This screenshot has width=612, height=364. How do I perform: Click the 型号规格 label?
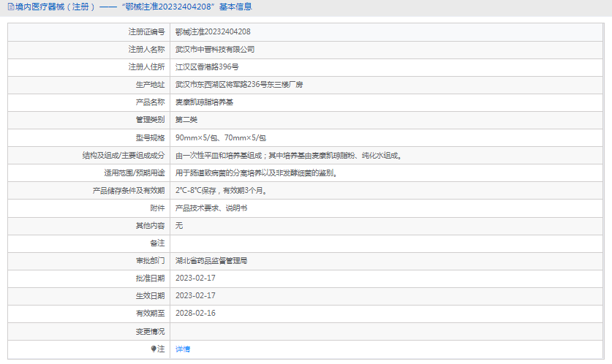(x=150, y=137)
